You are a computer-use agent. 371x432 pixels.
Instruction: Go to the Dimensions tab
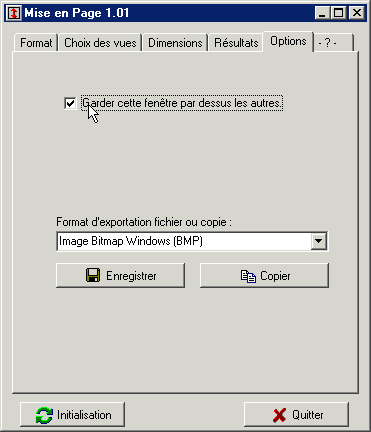(x=175, y=43)
